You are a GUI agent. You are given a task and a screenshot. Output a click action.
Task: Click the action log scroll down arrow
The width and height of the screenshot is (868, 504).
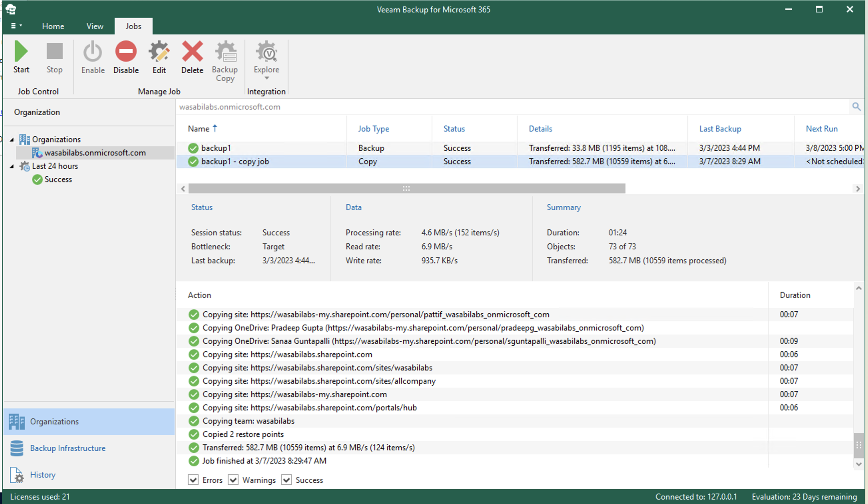859,464
